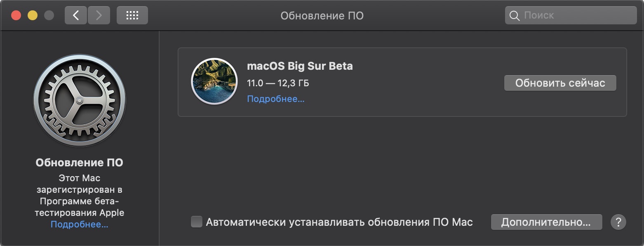Select the "macOS Big Sur Beta" heading

(x=300, y=66)
